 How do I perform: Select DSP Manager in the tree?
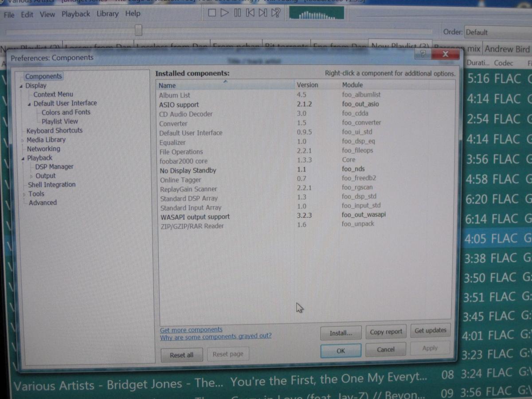coord(55,167)
